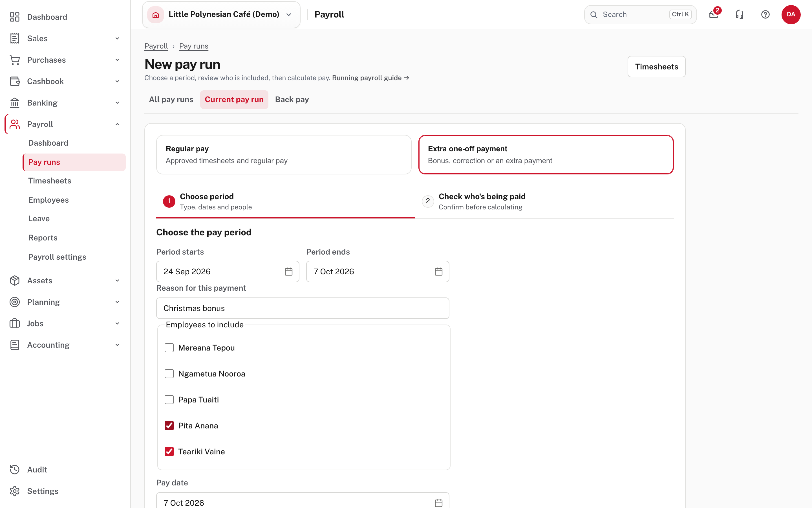Tick the Papa Tuaiti checkbox

tap(169, 399)
